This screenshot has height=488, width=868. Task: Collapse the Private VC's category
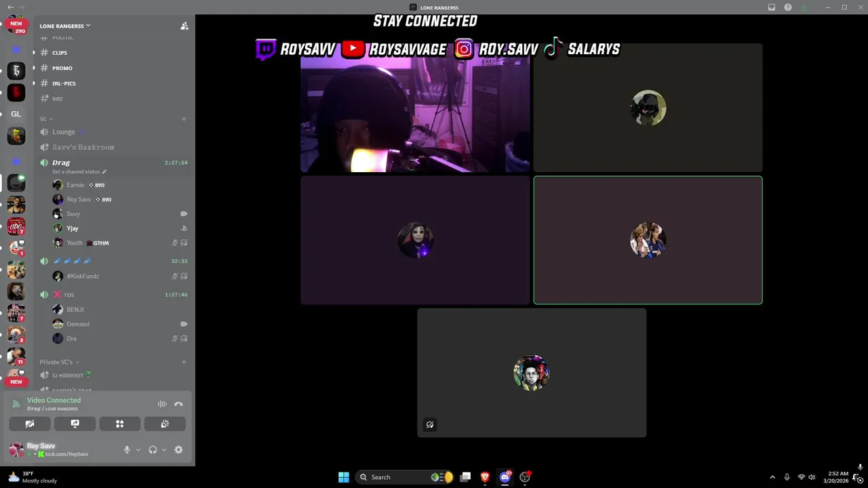(59, 362)
